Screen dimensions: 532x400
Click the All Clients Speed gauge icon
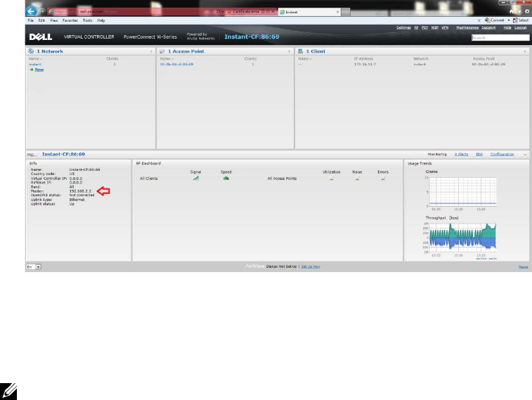226,178
